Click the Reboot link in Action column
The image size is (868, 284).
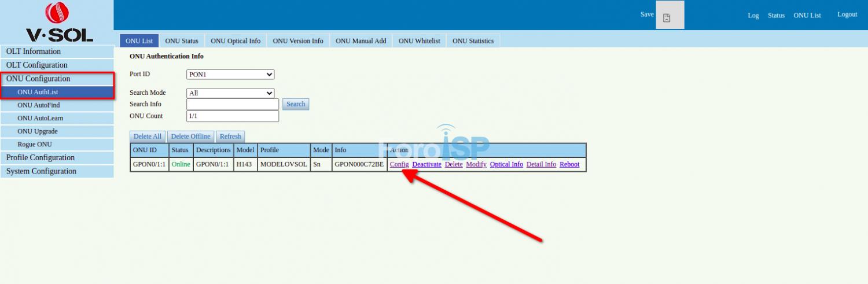[569, 164]
